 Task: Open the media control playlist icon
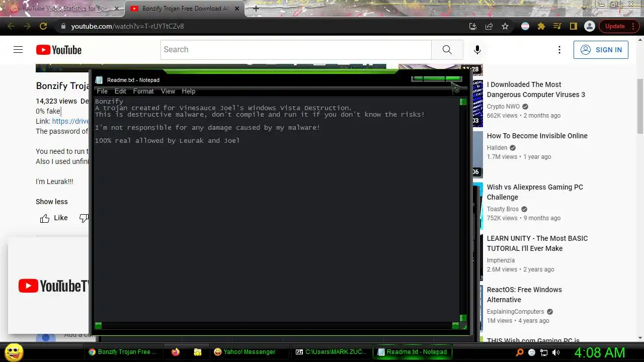coord(557,26)
